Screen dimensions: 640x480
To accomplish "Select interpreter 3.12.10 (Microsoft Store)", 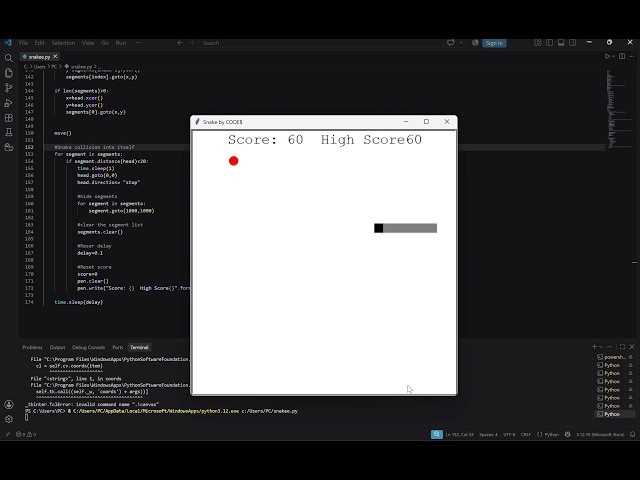I will 600,434.
